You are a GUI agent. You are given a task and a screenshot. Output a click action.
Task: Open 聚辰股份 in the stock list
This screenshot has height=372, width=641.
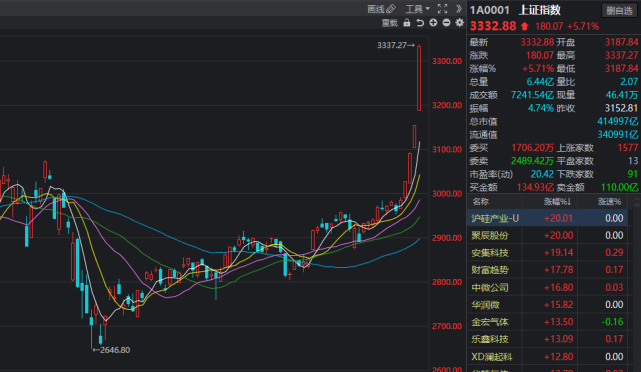(547, 235)
